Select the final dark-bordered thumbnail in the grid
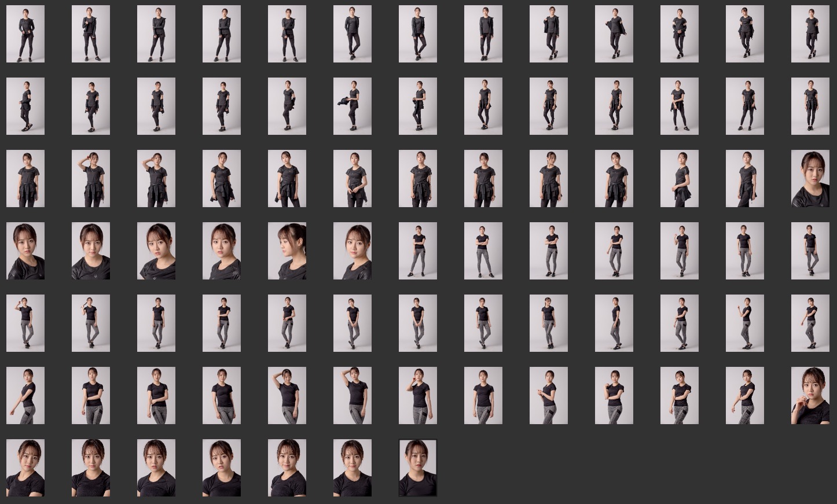The height and width of the screenshot is (504, 837). pyautogui.click(x=418, y=468)
